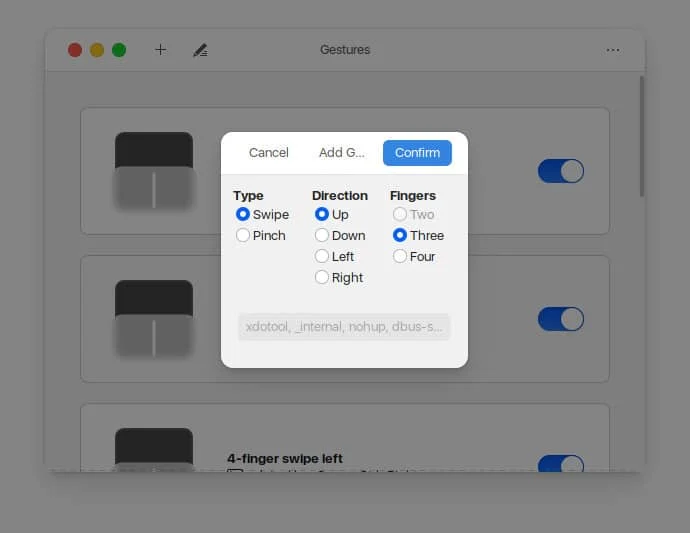Screen dimensions: 690x533
Task: Click the red close window button
Action: (x=75, y=50)
